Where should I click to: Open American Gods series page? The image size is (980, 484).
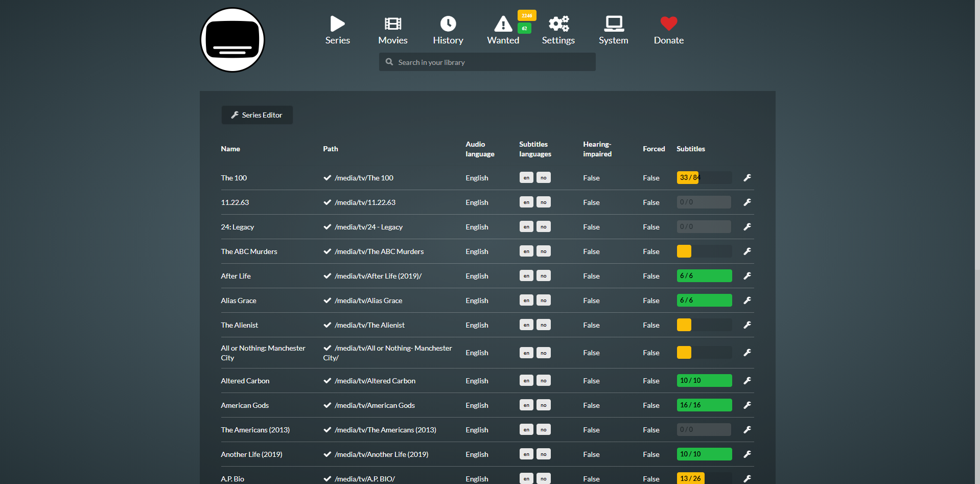pyautogui.click(x=245, y=405)
